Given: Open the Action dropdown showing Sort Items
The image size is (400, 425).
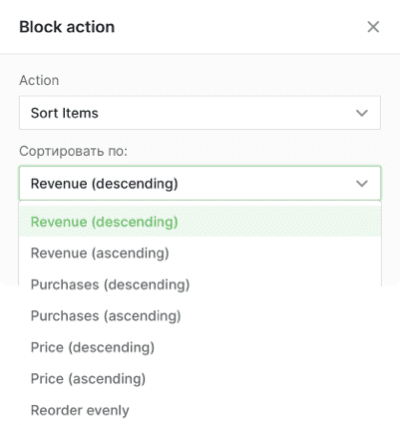Looking at the screenshot, I should (200, 113).
